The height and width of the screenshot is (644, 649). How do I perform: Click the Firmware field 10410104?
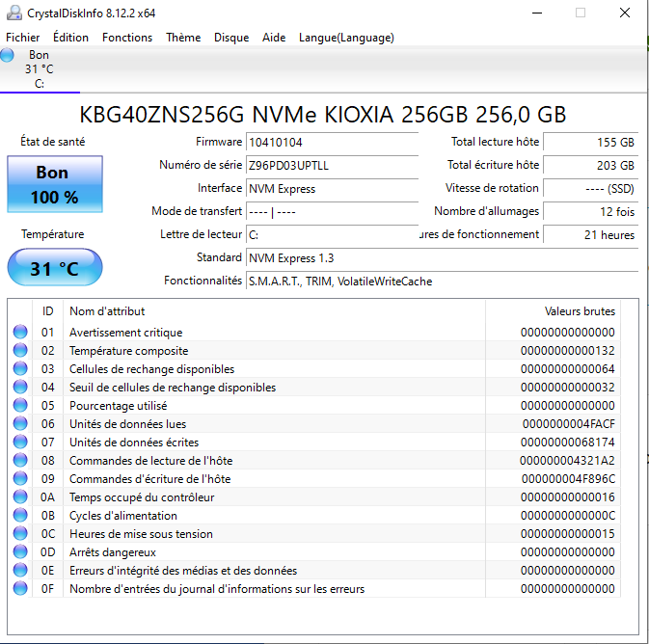[x=332, y=143]
